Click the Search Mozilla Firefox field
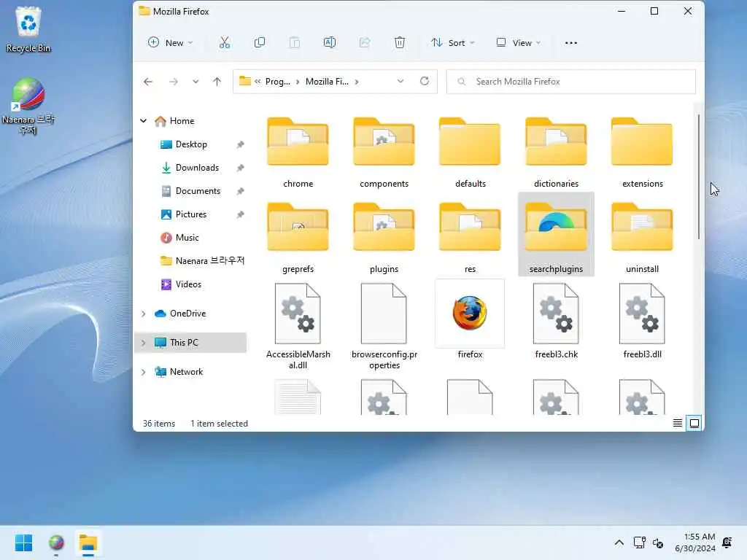Screen dimensions: 747x560 [570, 82]
